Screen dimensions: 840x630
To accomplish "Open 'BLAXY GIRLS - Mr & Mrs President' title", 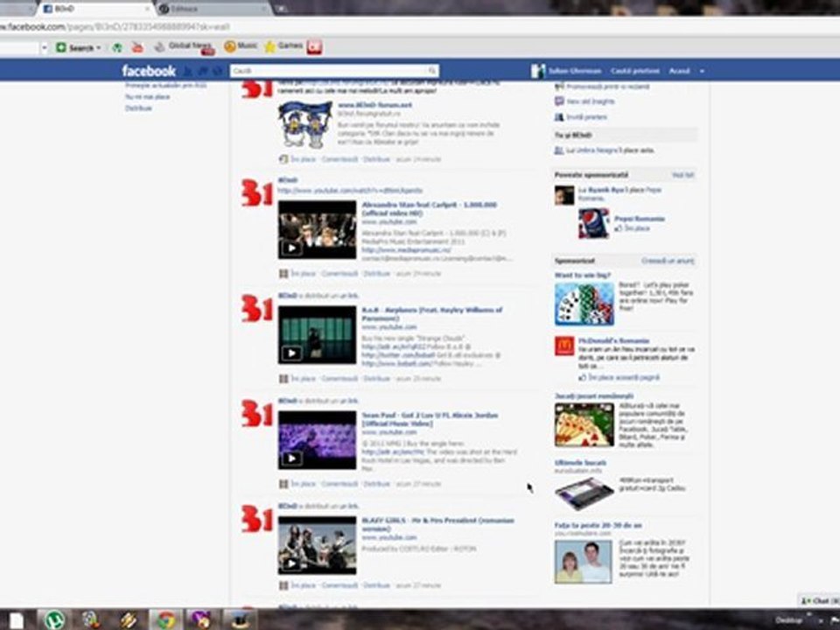I will pos(437,524).
